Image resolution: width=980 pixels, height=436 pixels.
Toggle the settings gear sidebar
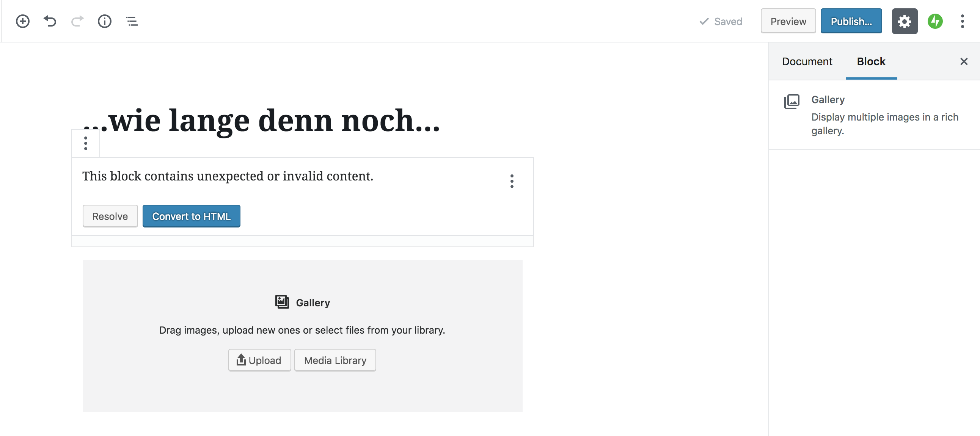[904, 21]
